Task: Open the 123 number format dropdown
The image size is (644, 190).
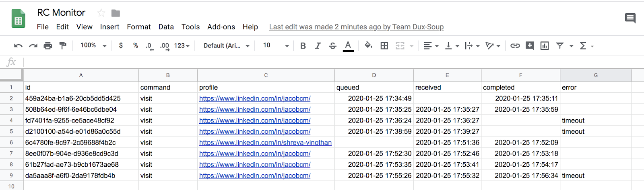Action: point(182,46)
